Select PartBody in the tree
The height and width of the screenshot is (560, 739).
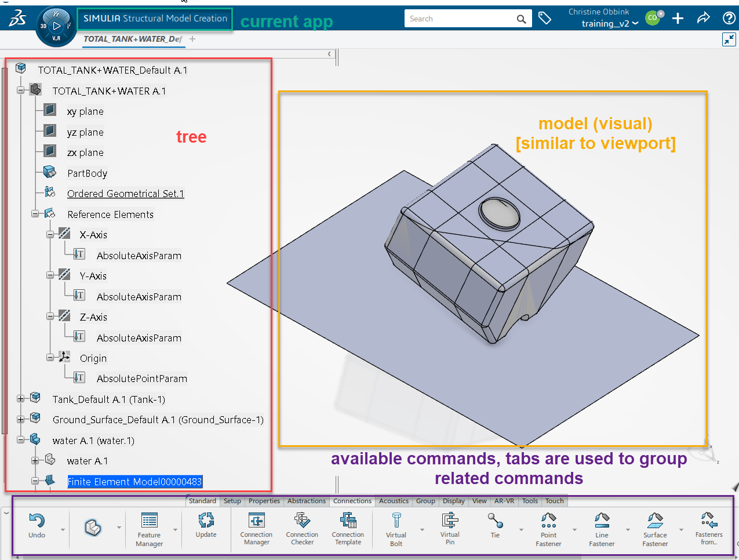click(x=88, y=173)
